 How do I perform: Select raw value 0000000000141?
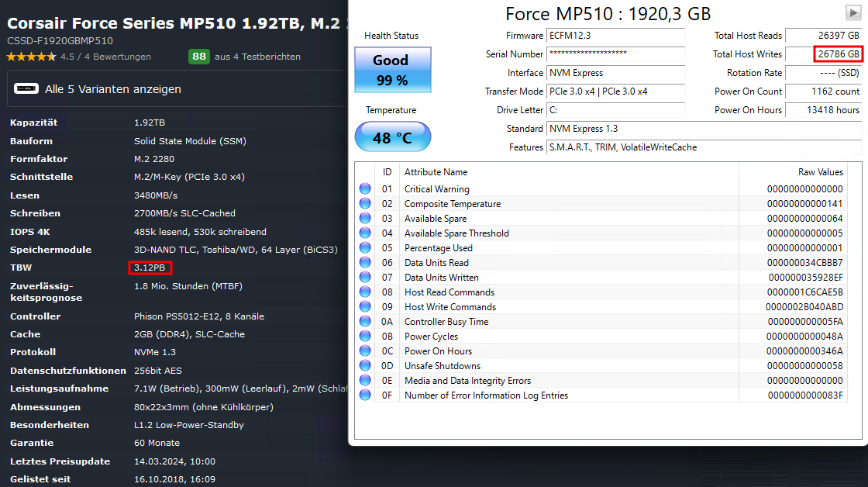pos(805,204)
